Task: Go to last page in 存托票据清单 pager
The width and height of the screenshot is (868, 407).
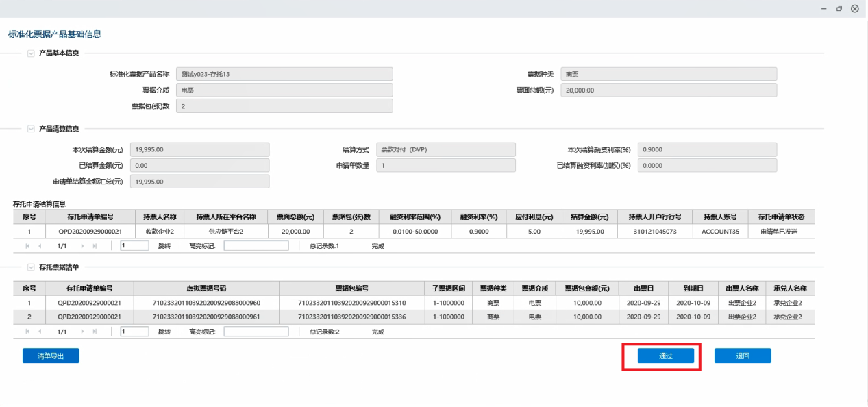Action: tap(96, 332)
